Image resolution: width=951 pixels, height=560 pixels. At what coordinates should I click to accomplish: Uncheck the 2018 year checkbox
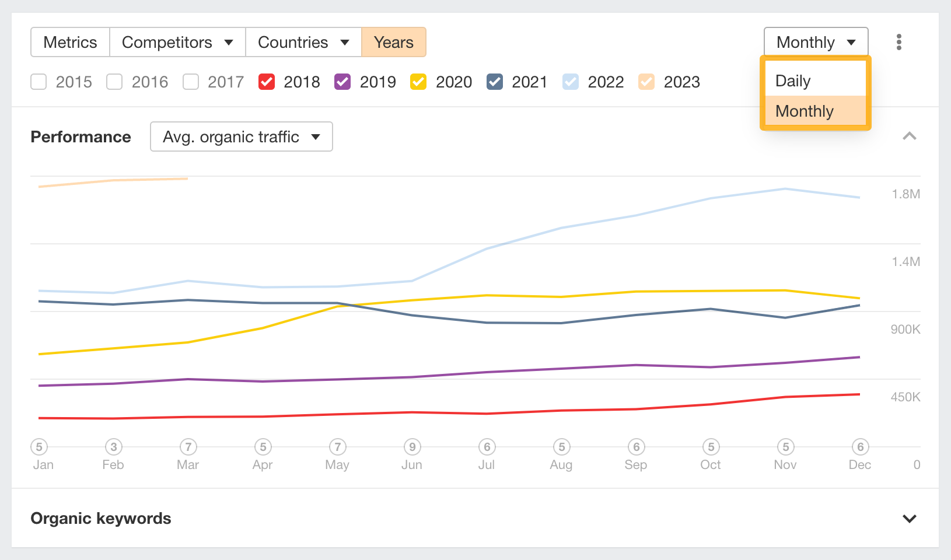click(x=267, y=82)
